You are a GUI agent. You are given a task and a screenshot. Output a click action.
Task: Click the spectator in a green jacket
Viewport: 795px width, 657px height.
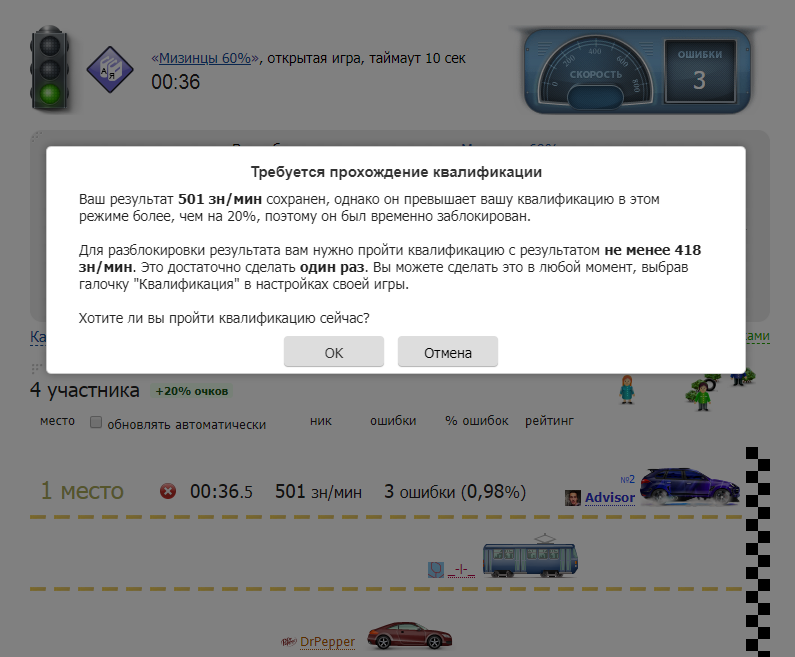702,395
